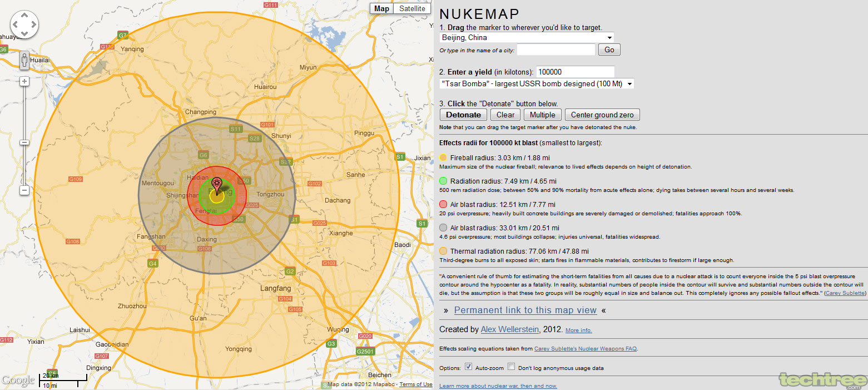Click the map zoom slider handle
Screen dimensions: 868x390
click(24, 142)
